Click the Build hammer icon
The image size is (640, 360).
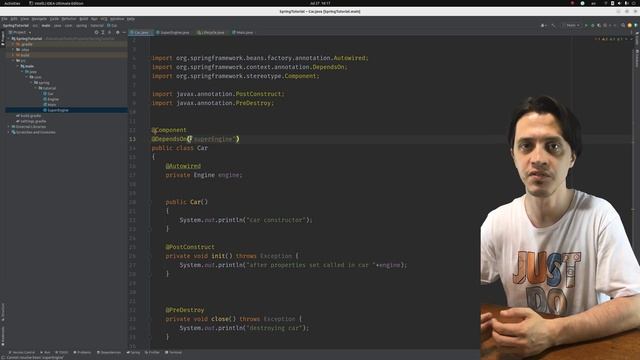point(553,25)
